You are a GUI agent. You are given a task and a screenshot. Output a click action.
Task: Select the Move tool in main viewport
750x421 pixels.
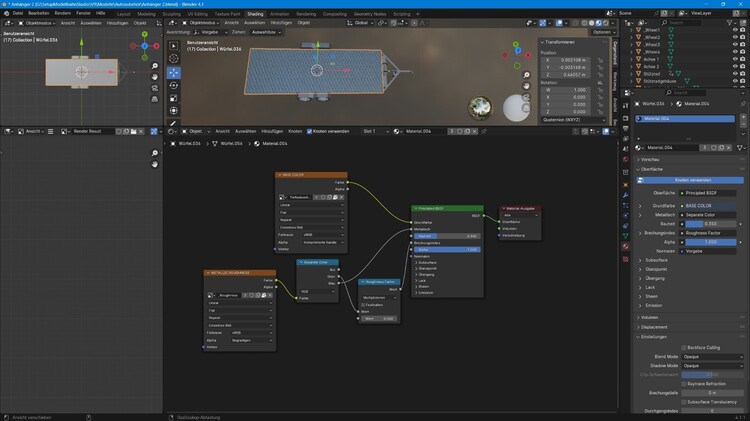pyautogui.click(x=174, y=72)
